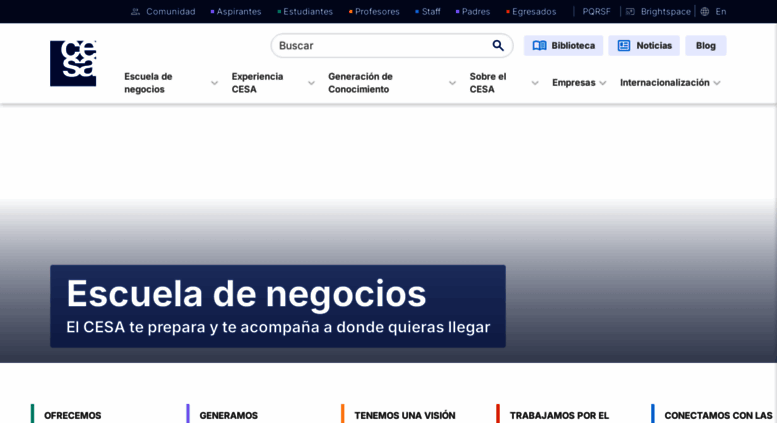The image size is (777, 423).
Task: Click the globe language icon
Action: (x=705, y=11)
